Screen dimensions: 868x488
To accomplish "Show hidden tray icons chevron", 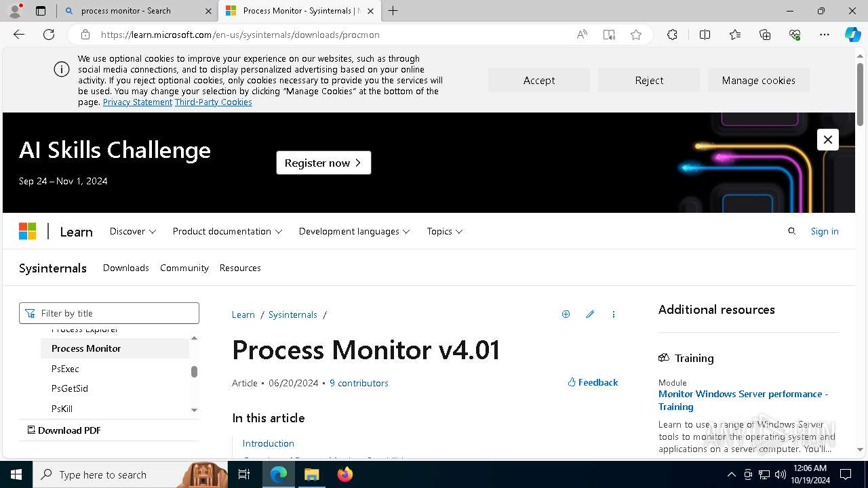I will pos(731,474).
